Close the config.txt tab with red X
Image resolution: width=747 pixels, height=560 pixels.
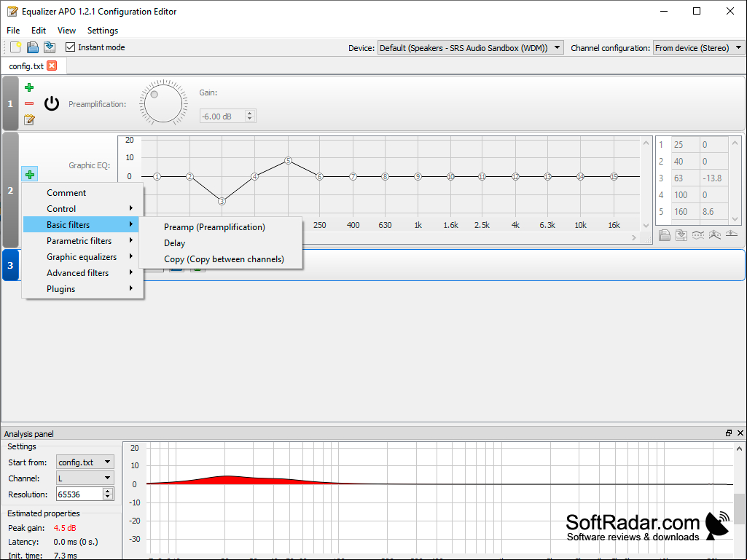pyautogui.click(x=52, y=66)
